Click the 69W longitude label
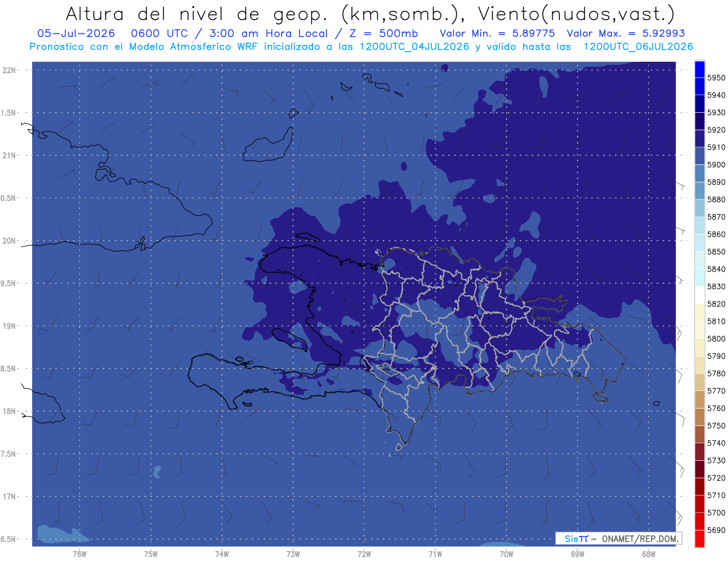The width and height of the screenshot is (728, 562). (x=578, y=554)
